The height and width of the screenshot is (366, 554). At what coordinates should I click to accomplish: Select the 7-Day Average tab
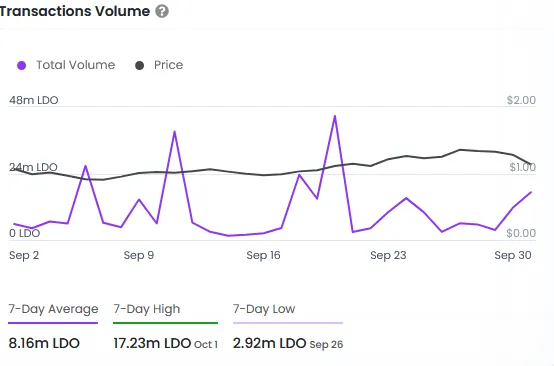click(x=53, y=309)
